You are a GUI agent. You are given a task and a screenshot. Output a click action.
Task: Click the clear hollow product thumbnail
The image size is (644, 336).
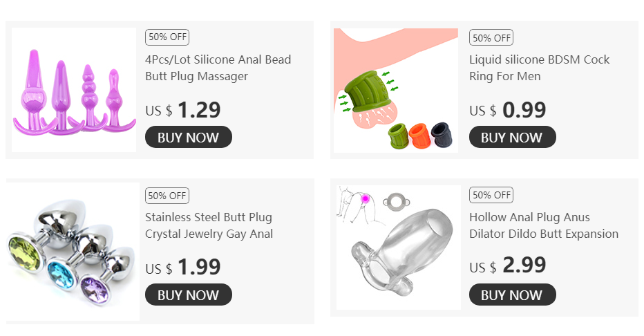pyautogui.click(x=397, y=248)
